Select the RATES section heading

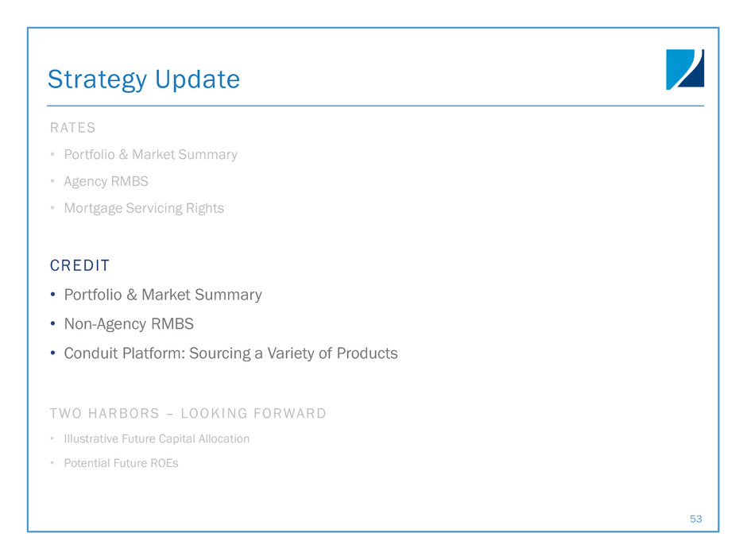[72, 127]
